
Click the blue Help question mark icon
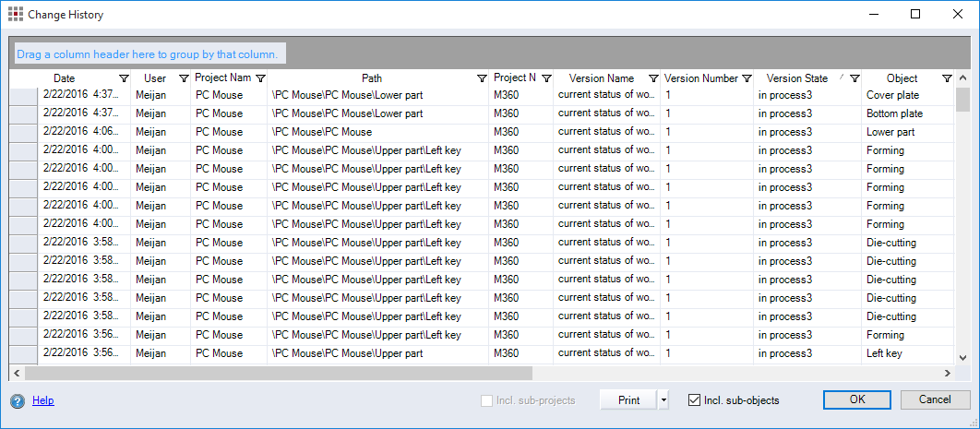coord(18,401)
